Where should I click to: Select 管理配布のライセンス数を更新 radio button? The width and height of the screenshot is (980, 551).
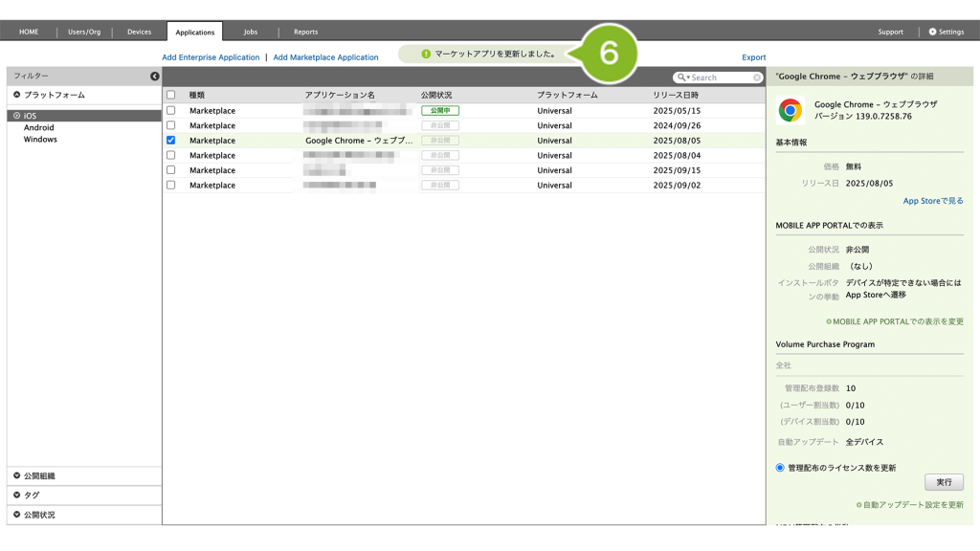(781, 468)
